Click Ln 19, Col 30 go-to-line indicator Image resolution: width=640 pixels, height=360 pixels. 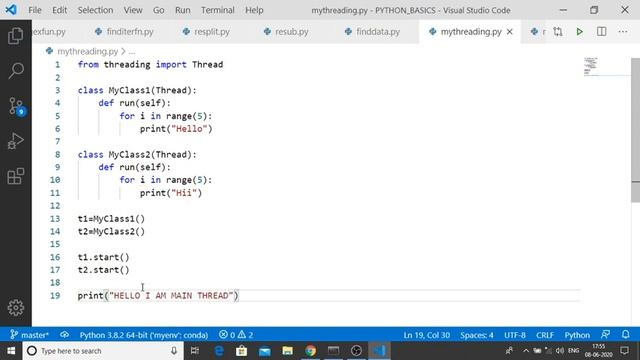coord(427,335)
